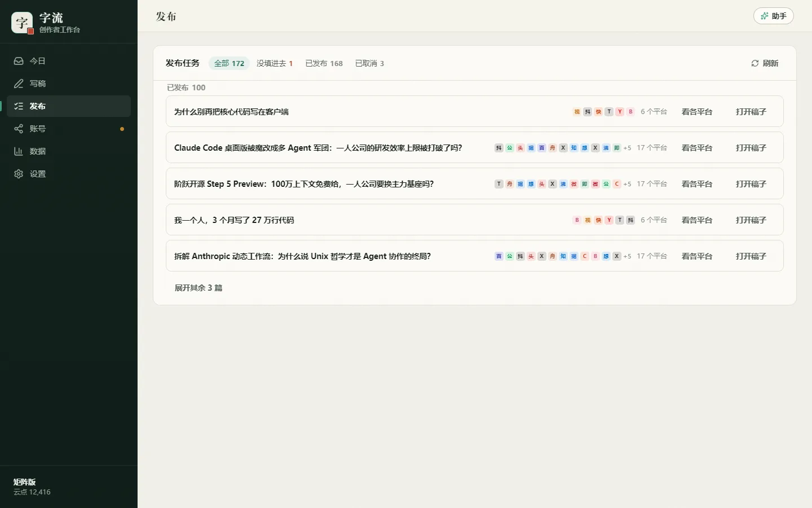
Task: Click the 知 badge in the 拆解 Anthropic row
Action: tap(563, 256)
